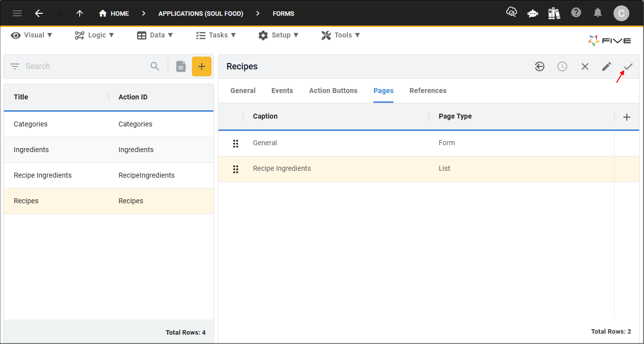
Task: Switch to the References tab
Action: point(428,91)
